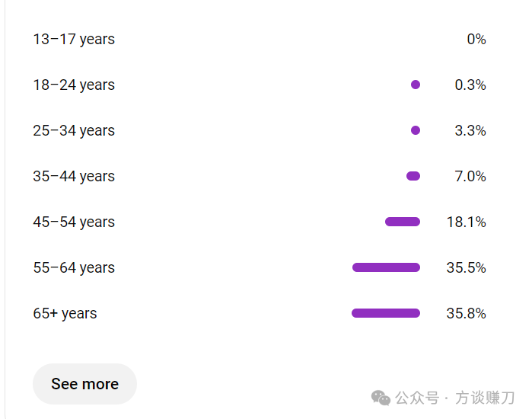This screenshot has width=532, height=419.
Task: Click the purple bar for 45–54 years
Action: coord(403,222)
